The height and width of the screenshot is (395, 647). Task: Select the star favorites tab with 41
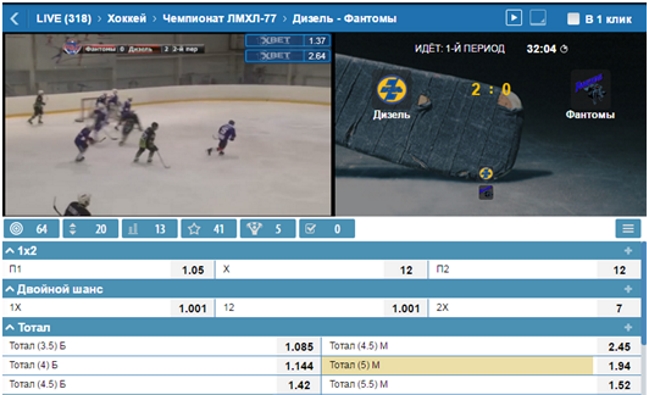point(209,229)
